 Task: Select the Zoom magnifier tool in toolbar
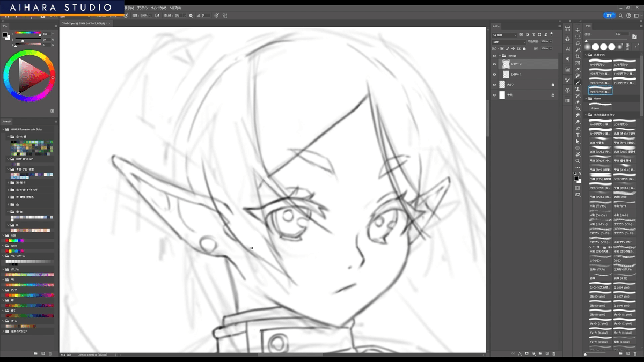[x=577, y=160]
